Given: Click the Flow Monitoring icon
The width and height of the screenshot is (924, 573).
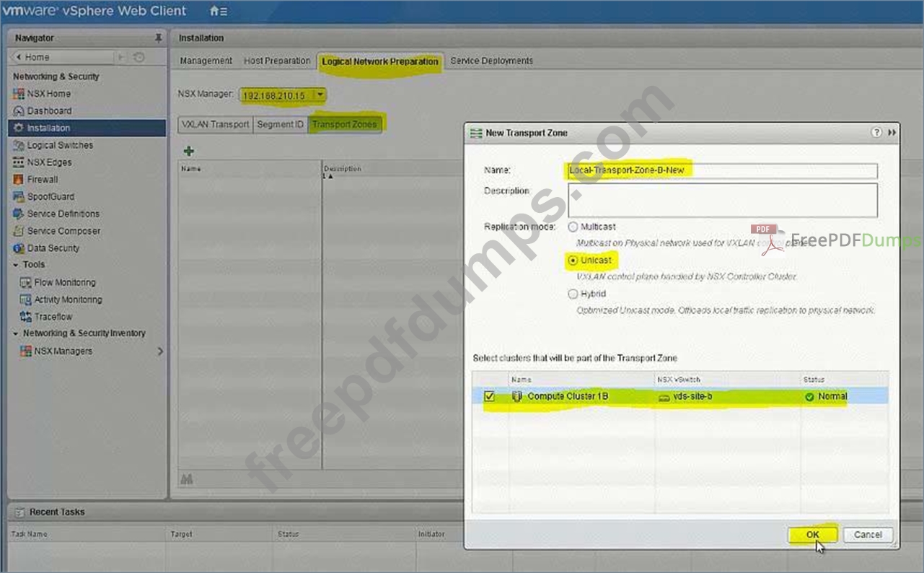Looking at the screenshot, I should click(26, 283).
